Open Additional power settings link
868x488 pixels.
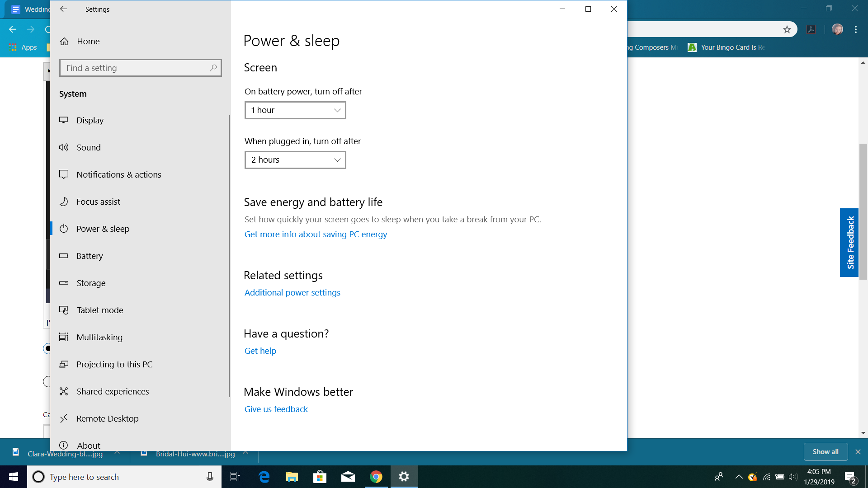coord(292,292)
